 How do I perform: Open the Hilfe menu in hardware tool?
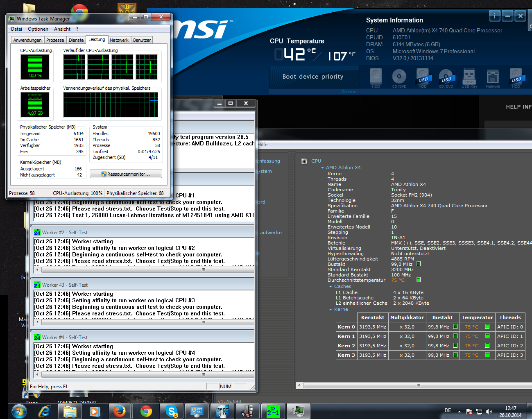click(x=263, y=145)
